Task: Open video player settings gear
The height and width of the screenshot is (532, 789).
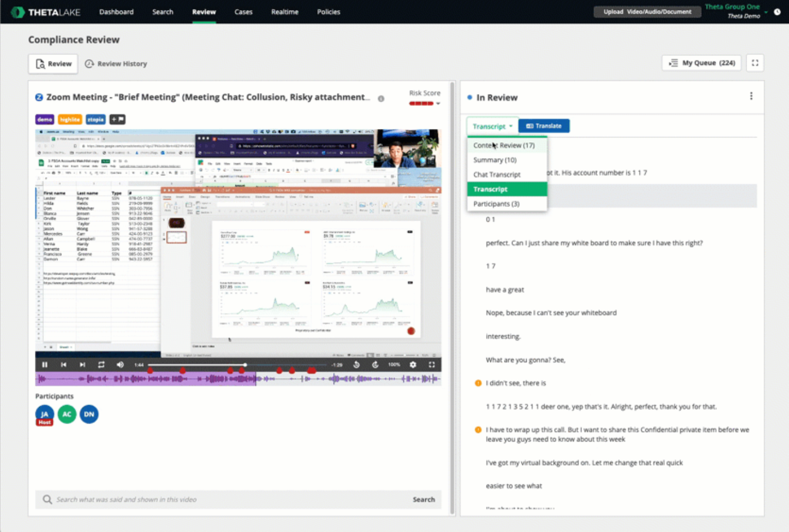Action: [x=413, y=364]
